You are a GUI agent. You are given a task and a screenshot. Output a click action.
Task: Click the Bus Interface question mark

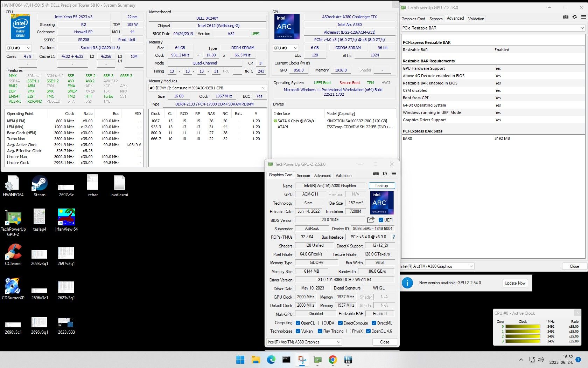(393, 237)
